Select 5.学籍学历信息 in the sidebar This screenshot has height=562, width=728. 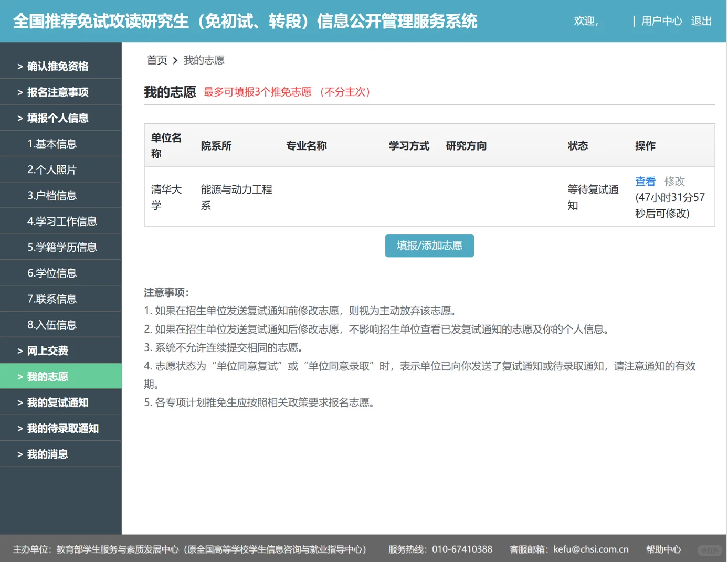[x=62, y=247]
